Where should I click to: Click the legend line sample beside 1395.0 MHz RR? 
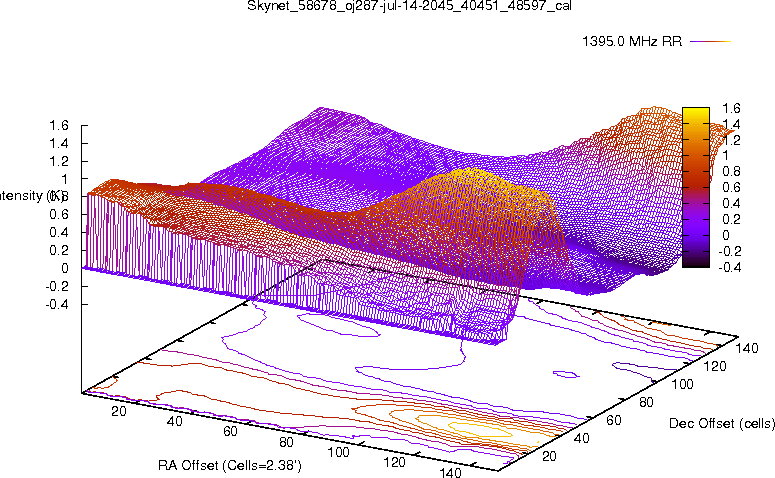[711, 42]
